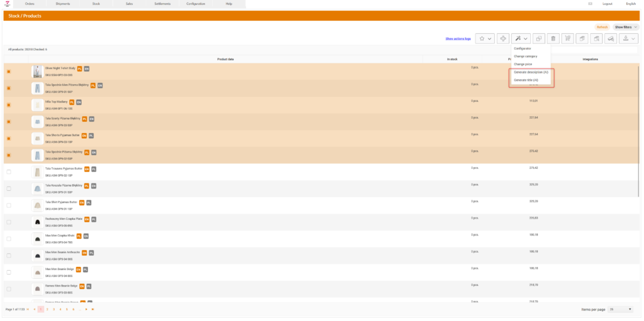This screenshot has width=644, height=321.
Task: Click the plus icon to add product
Action: [x=503, y=38]
